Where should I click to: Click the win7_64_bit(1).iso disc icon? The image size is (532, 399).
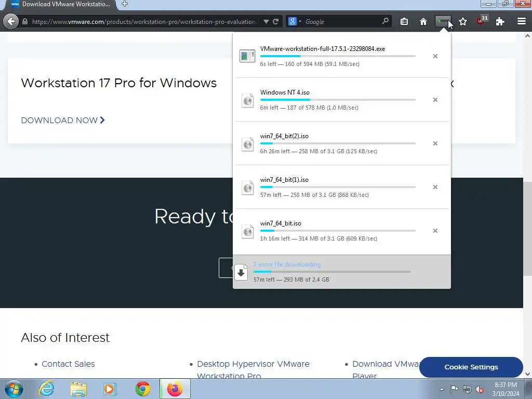[x=248, y=188]
